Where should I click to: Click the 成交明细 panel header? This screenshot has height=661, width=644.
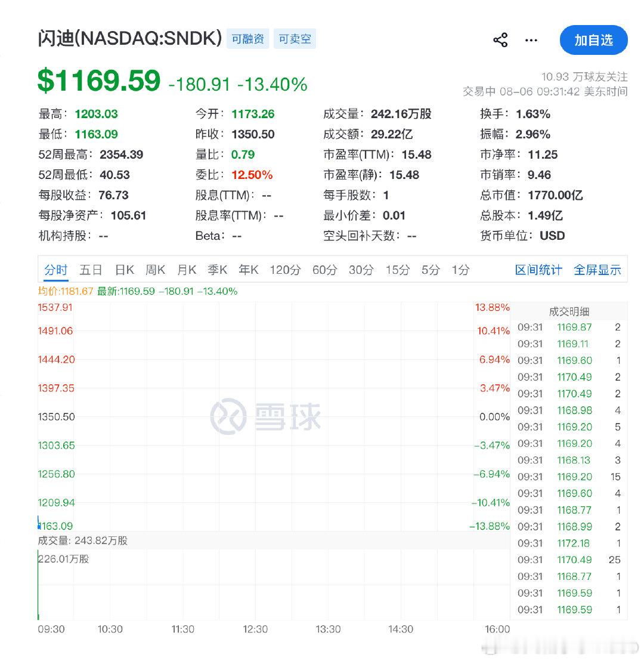[x=569, y=311]
